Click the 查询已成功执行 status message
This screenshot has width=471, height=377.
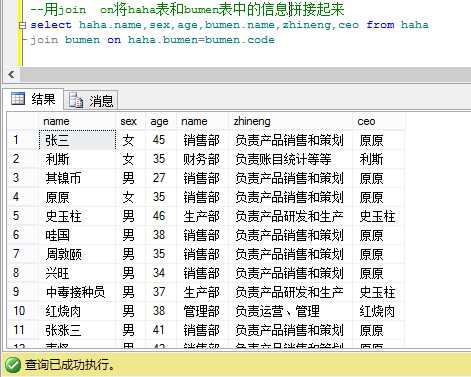click(x=70, y=364)
